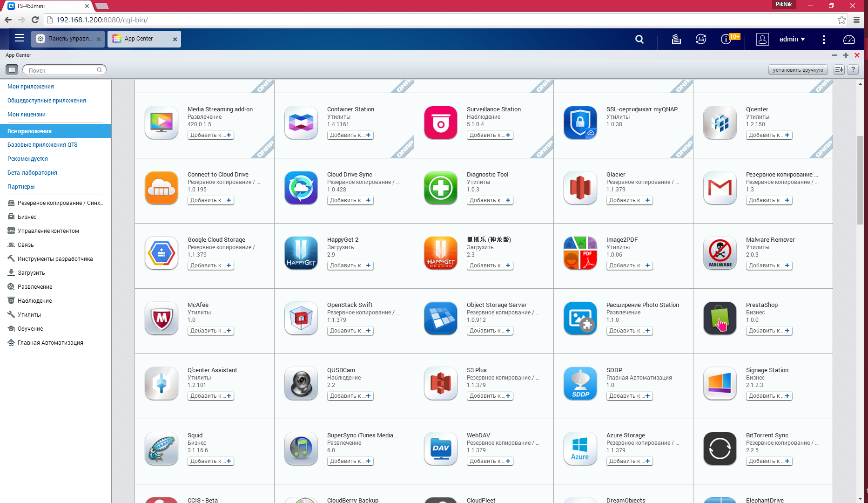Select Мои приложения in sidebar
The height and width of the screenshot is (503, 868).
[x=31, y=87]
